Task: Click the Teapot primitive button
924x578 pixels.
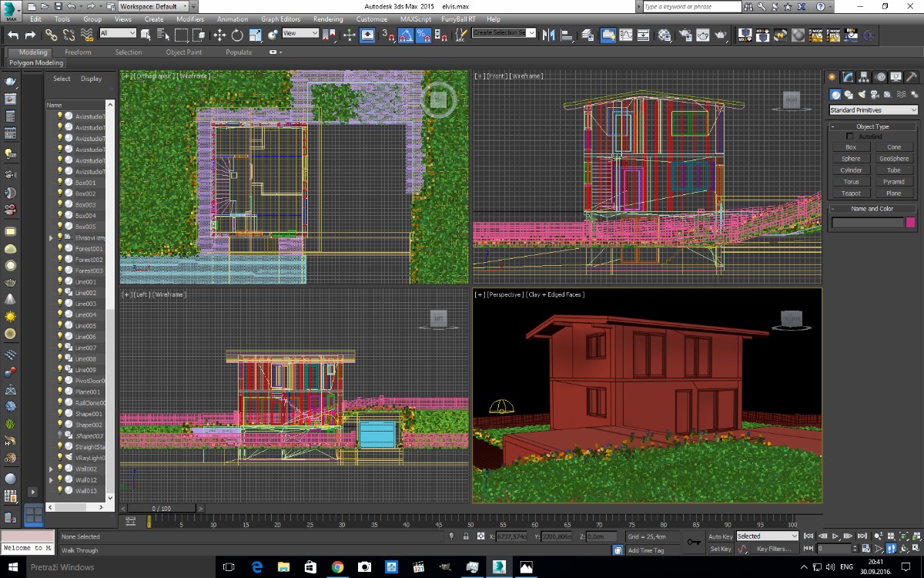Action: click(x=851, y=193)
